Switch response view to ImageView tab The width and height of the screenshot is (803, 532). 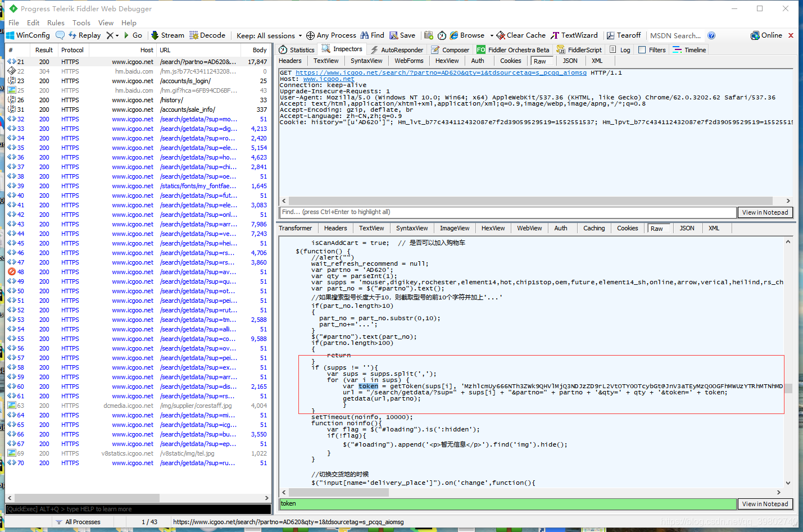pyautogui.click(x=455, y=228)
